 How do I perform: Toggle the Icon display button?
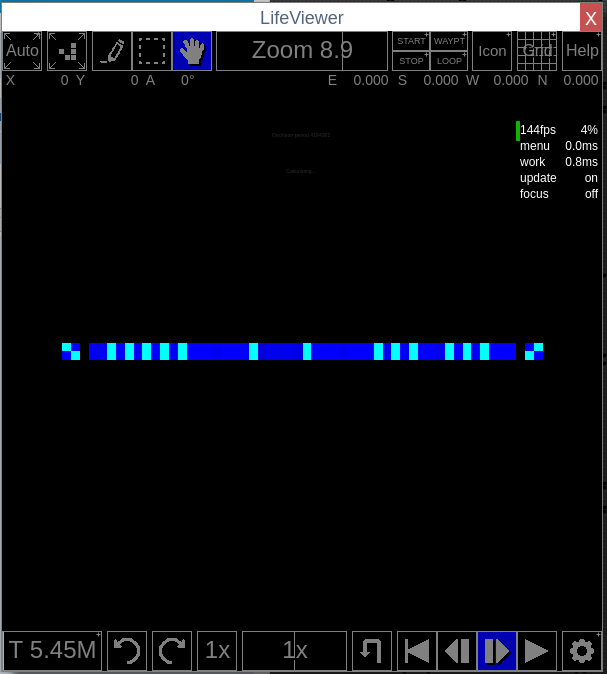492,51
